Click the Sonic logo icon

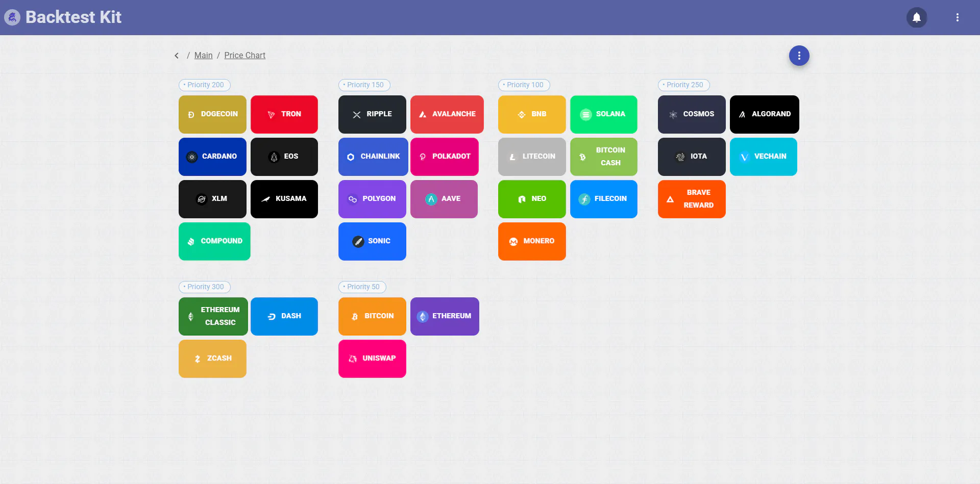pyautogui.click(x=358, y=242)
